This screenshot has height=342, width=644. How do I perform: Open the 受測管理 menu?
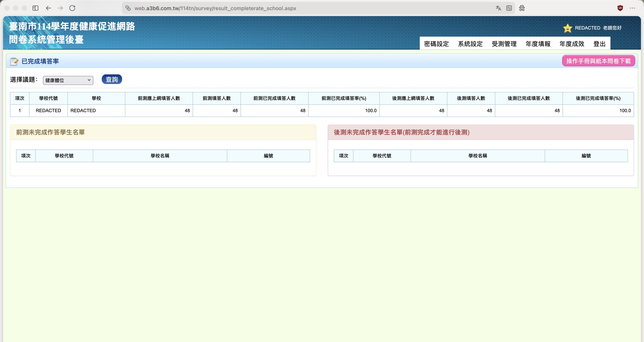pyautogui.click(x=504, y=44)
